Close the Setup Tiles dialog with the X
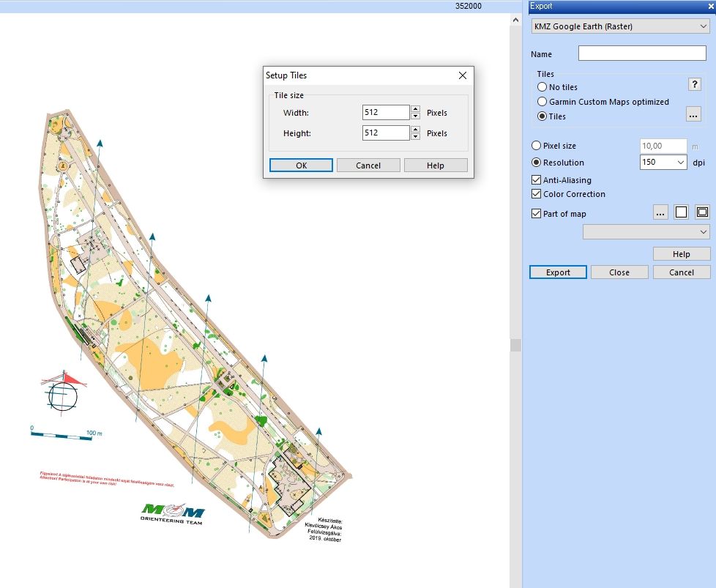This screenshot has height=588, width=716. pos(463,75)
